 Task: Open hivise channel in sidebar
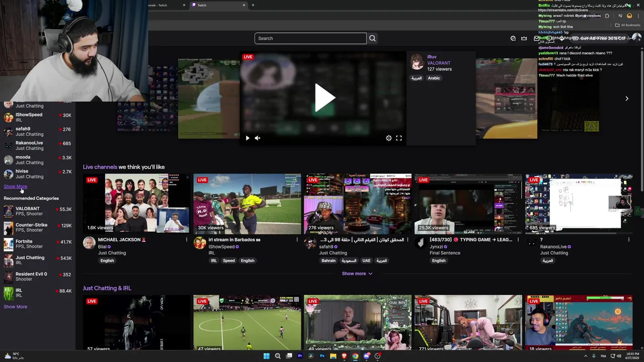click(38, 173)
